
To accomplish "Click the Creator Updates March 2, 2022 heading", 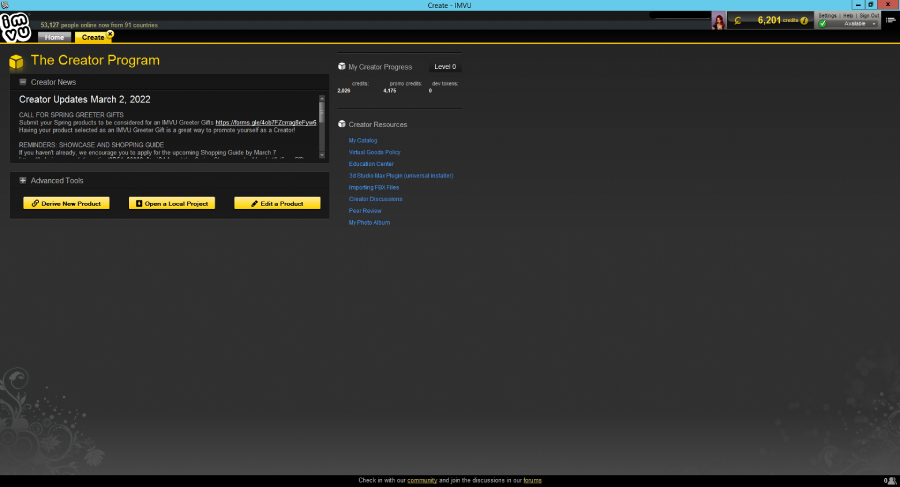I will click(84, 99).
